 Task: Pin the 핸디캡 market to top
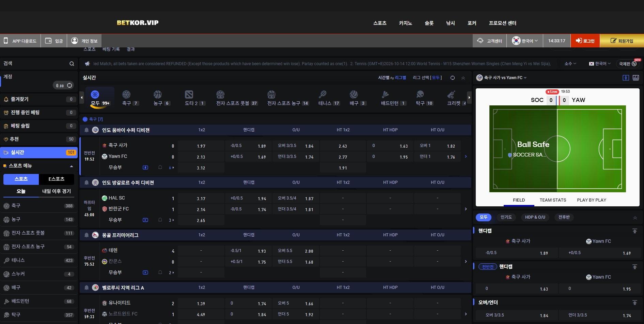click(x=635, y=231)
